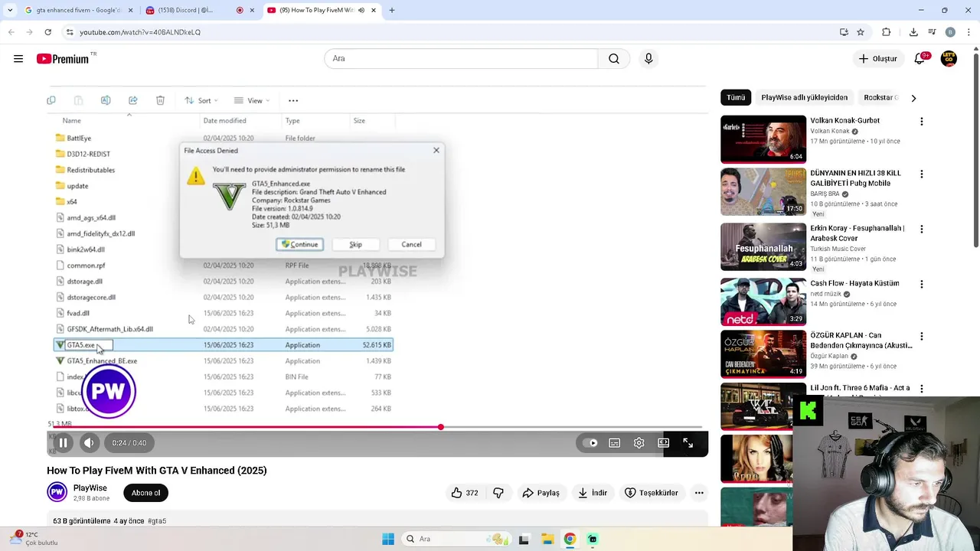Open the Oluştur create menu
This screenshot has width=980, height=551.
877,59
